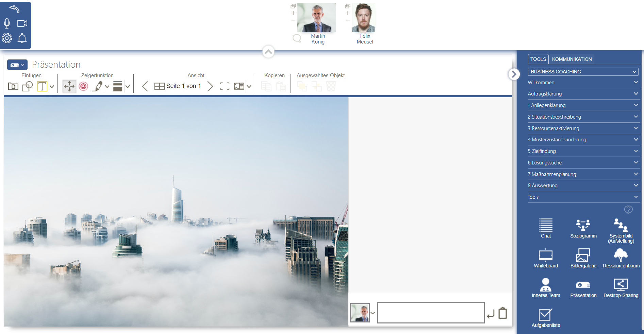Viewport: 644px width, 334px height.
Task: Delete selected object with trash icon
Action: [x=331, y=86]
